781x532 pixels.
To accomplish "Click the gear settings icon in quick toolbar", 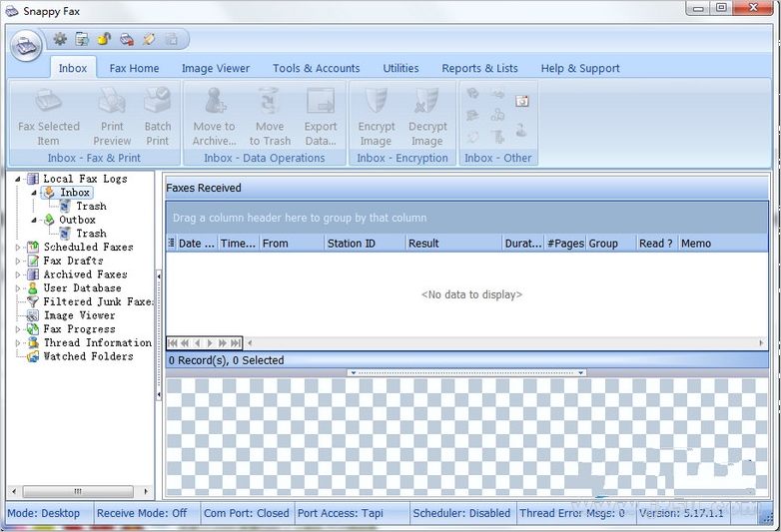I will [x=60, y=39].
